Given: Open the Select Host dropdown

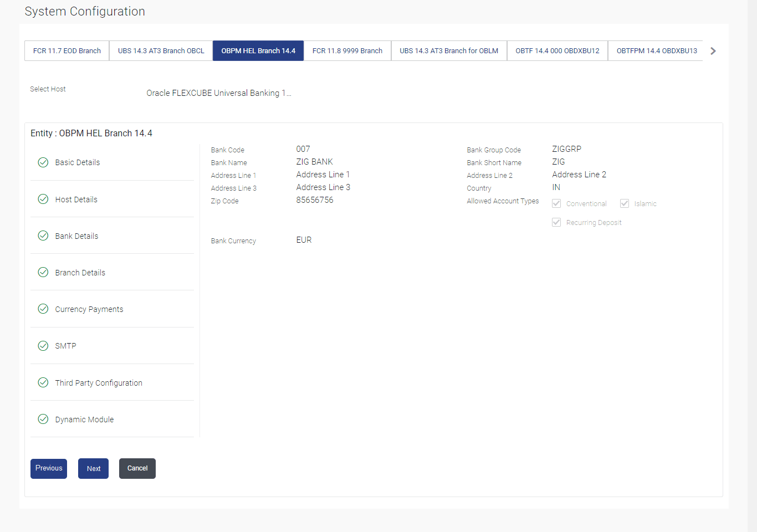Looking at the screenshot, I should (219, 93).
